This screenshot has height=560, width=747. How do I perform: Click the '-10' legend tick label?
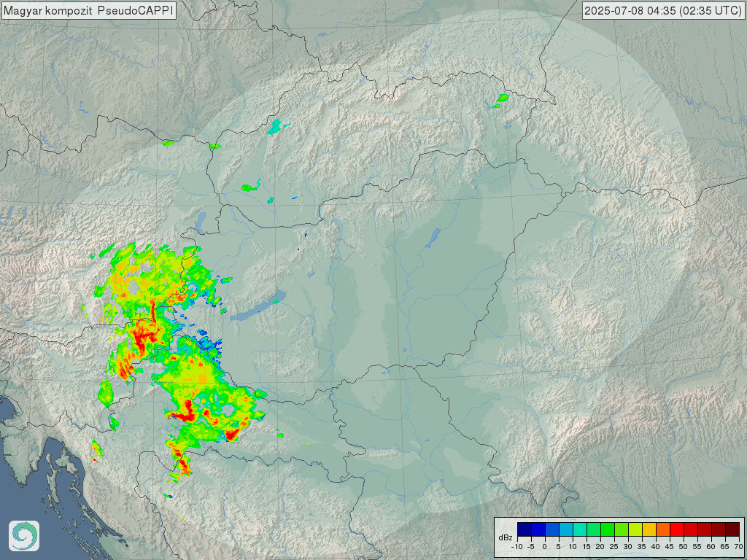pyautogui.click(x=517, y=547)
